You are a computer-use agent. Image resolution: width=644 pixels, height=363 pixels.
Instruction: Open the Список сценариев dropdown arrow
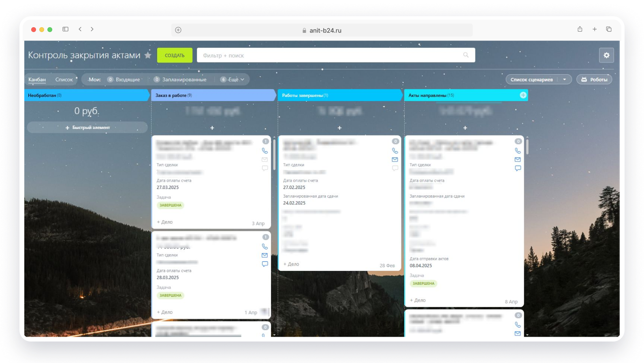click(565, 79)
